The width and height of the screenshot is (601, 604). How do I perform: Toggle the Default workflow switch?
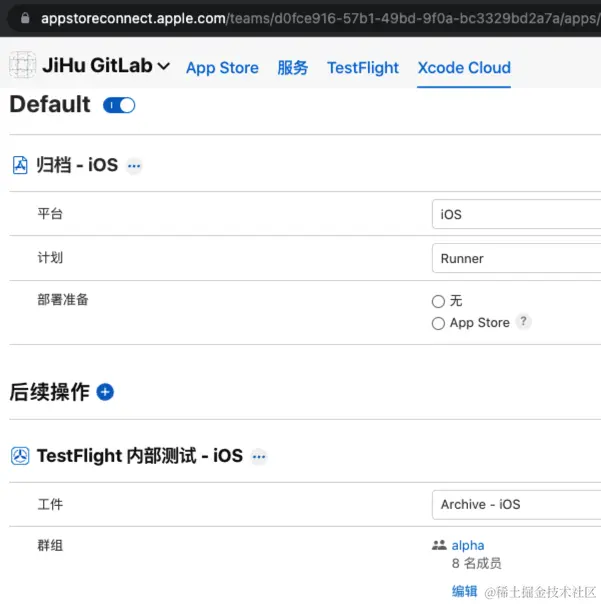(x=119, y=105)
